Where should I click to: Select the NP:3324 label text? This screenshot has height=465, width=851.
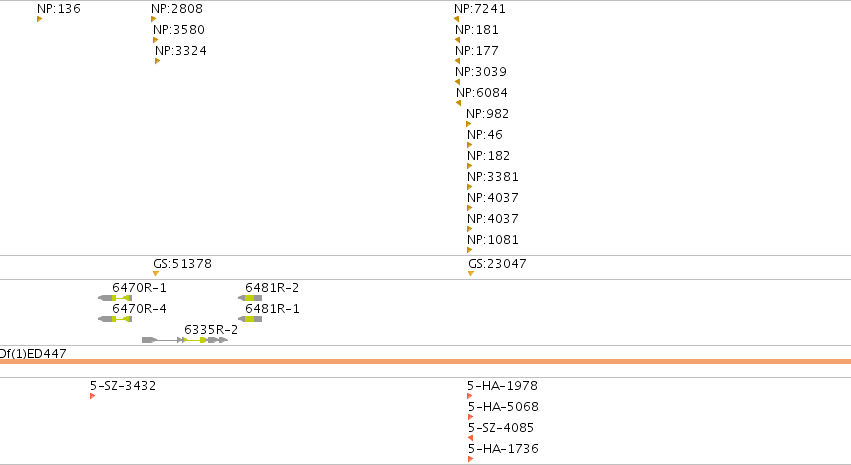(x=181, y=51)
